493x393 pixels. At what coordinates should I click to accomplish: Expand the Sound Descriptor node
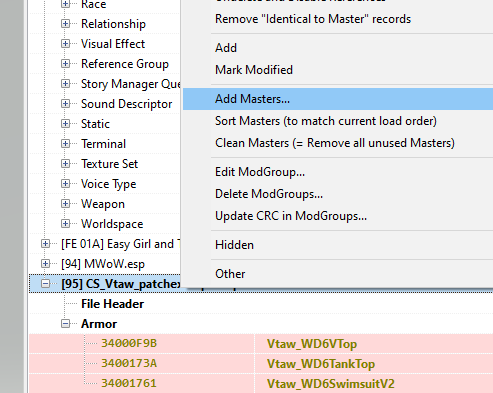click(66, 104)
